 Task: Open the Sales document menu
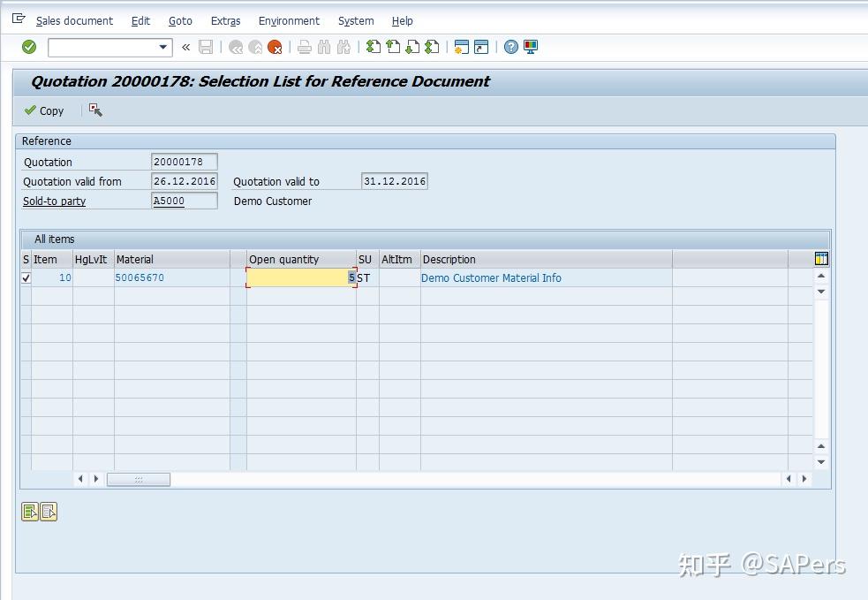[x=74, y=20]
